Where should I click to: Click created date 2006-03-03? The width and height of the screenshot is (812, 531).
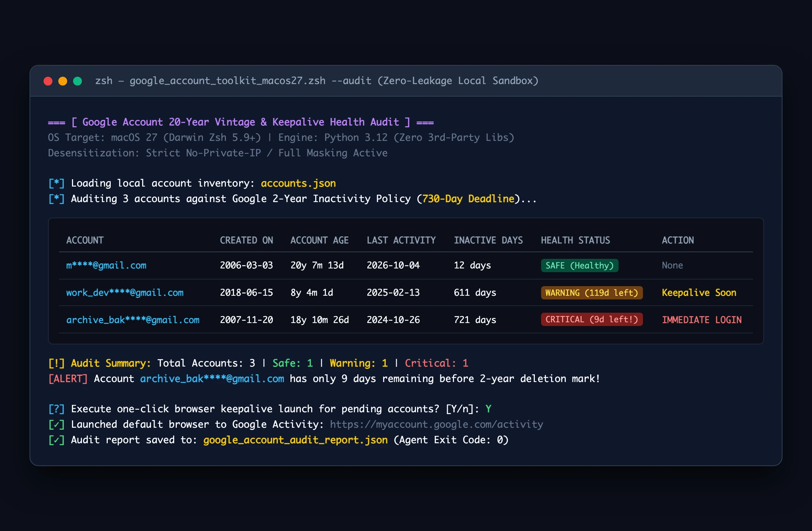[247, 265]
